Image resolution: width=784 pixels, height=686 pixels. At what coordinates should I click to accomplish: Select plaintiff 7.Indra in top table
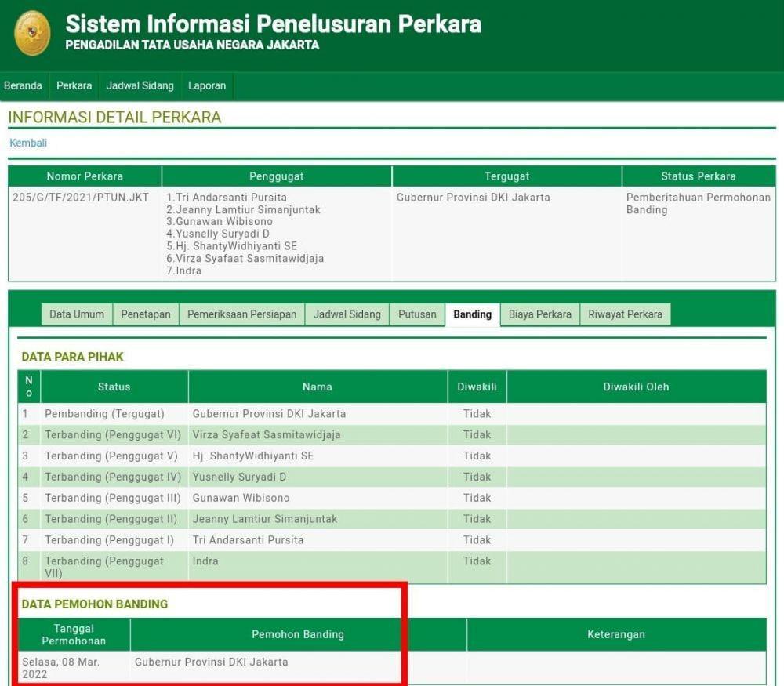184,271
